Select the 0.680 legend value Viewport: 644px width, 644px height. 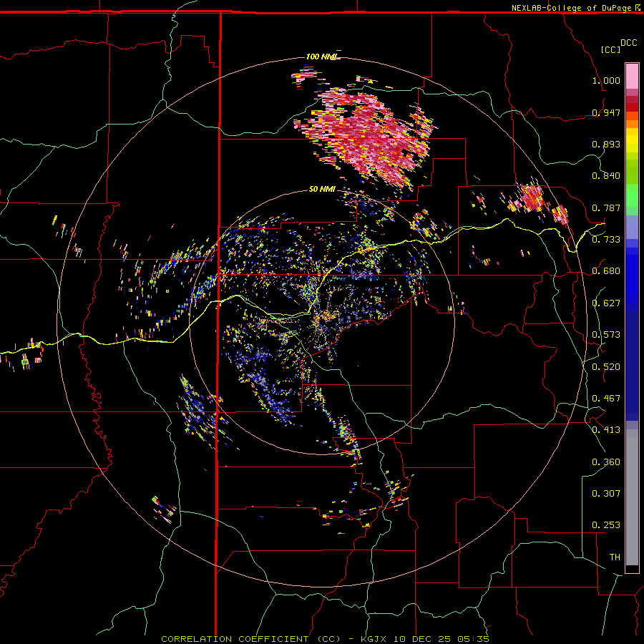(x=606, y=271)
